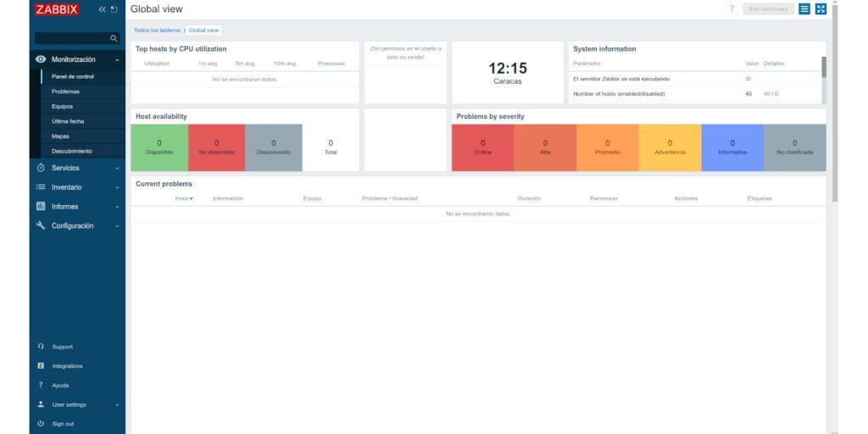
Task: Click the Alta severity block
Action: (545, 147)
